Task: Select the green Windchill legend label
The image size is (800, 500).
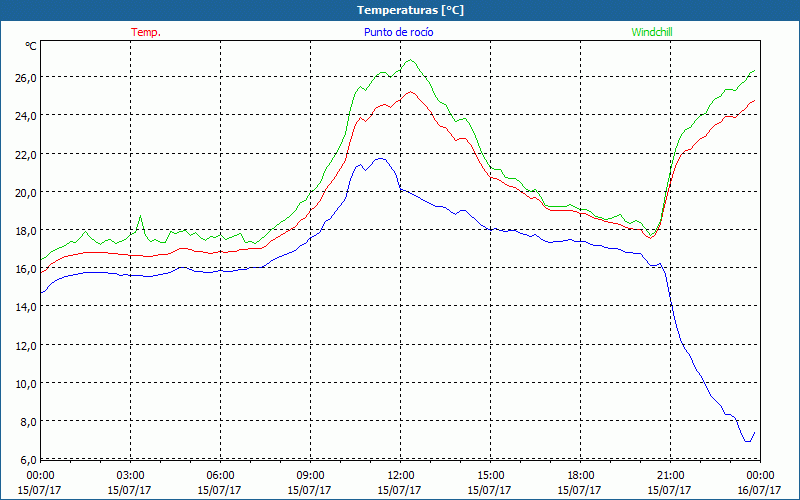Action: pyautogui.click(x=652, y=32)
